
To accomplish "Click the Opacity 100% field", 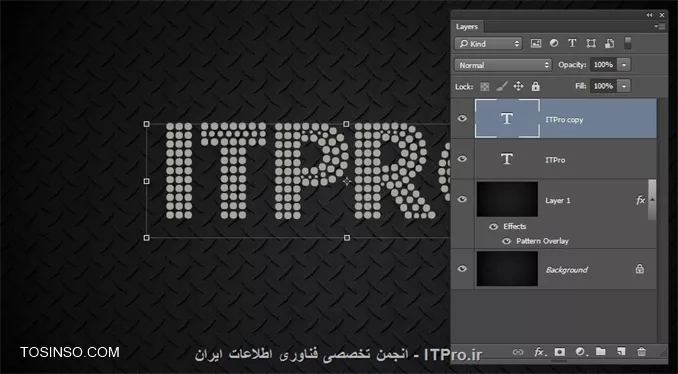I will click(603, 65).
